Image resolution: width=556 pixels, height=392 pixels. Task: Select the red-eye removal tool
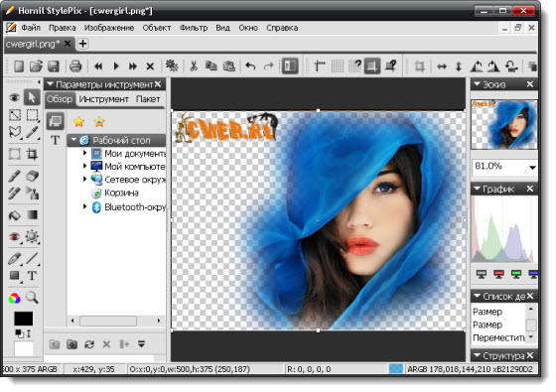[15, 237]
